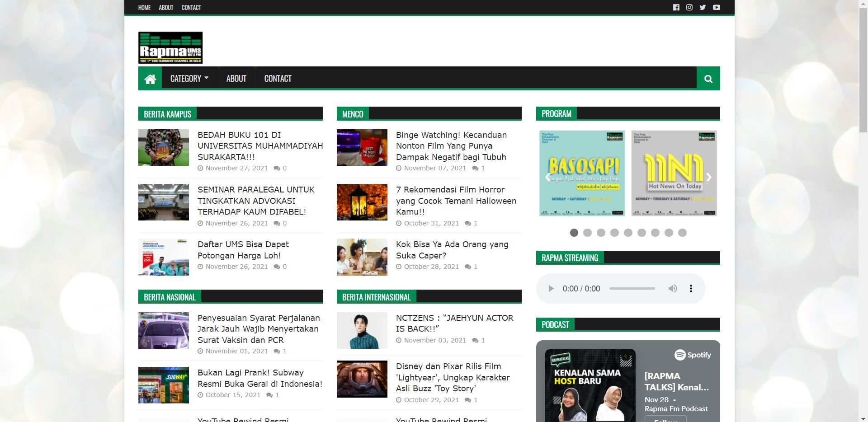This screenshot has height=422, width=868.
Task: Select the seventh program carousel dot
Action: tap(655, 233)
